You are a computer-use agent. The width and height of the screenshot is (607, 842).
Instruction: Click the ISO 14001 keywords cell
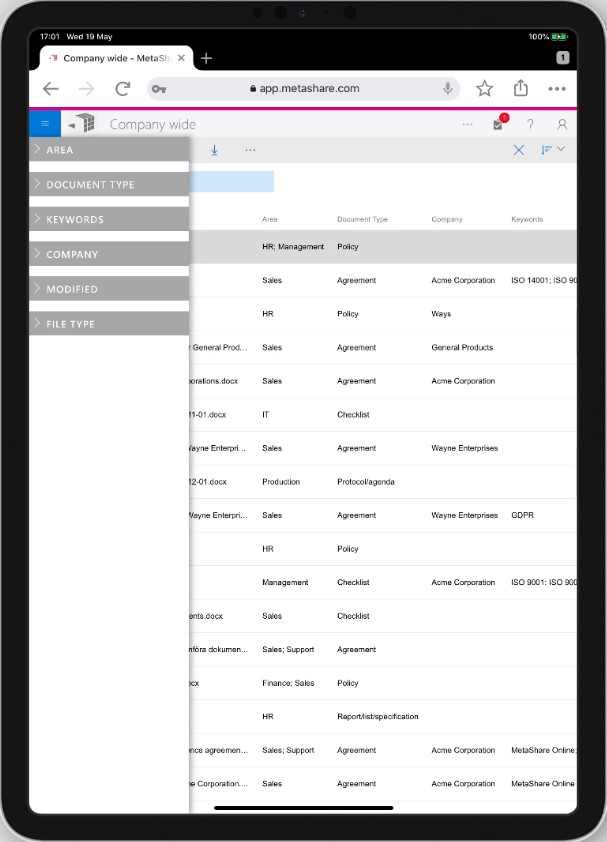pyautogui.click(x=544, y=280)
